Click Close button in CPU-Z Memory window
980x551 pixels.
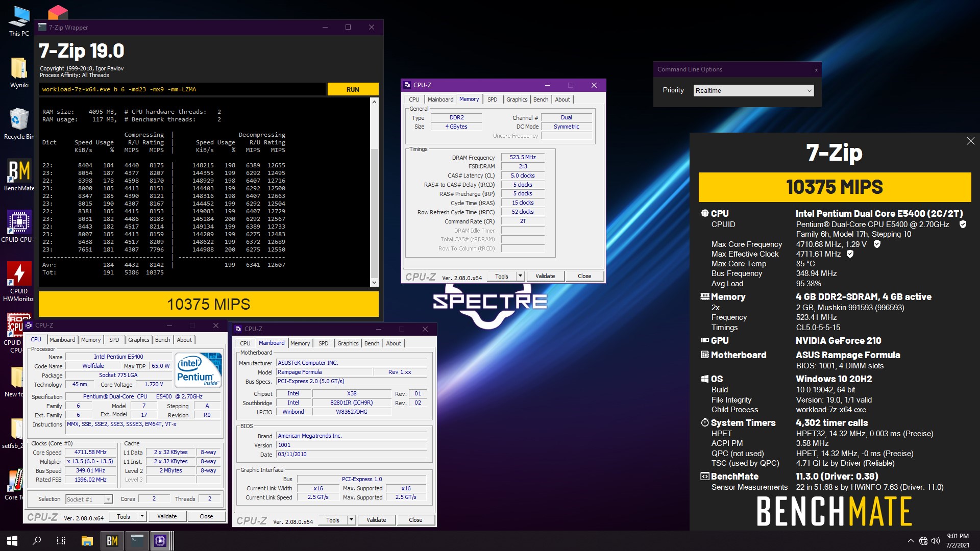pyautogui.click(x=584, y=276)
